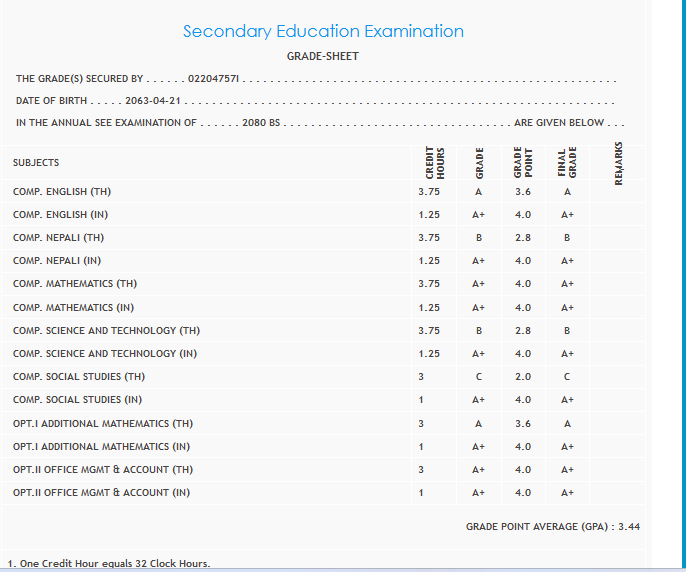Select the date of birth 2063-04-21

[x=152, y=100]
